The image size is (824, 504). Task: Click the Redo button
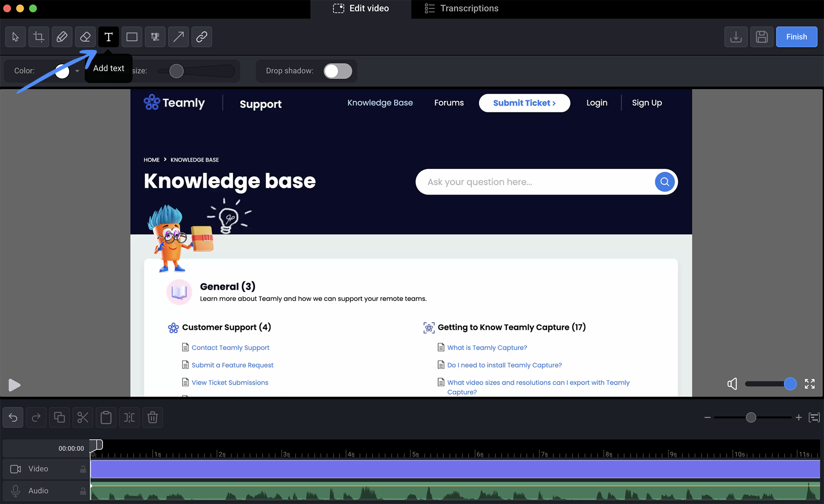click(36, 418)
